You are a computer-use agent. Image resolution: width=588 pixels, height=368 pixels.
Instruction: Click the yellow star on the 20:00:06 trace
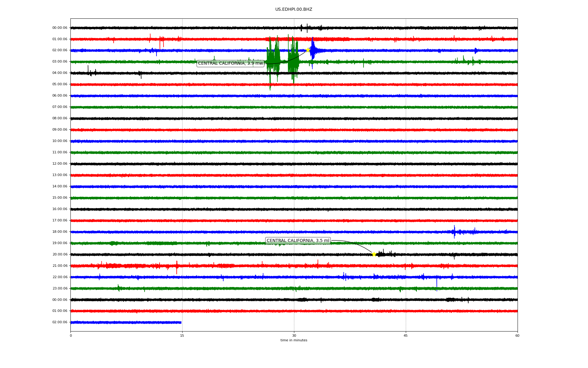pyautogui.click(x=374, y=254)
